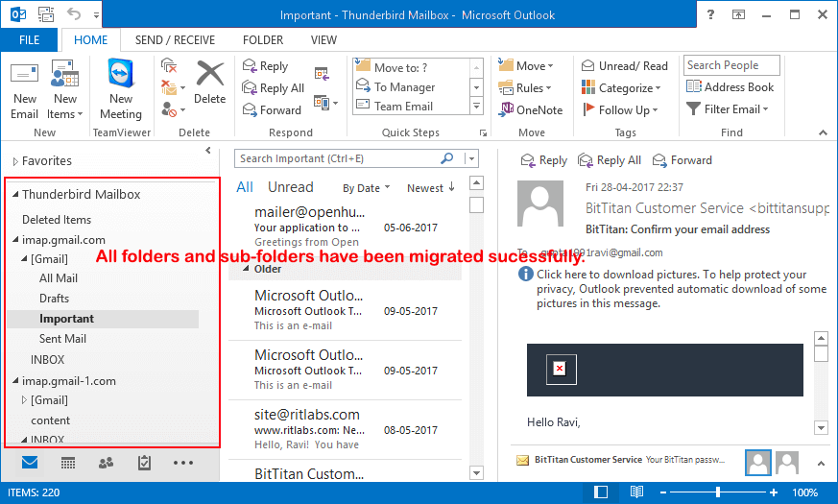The height and width of the screenshot is (504, 838).
Task: Open the Move dropdown
Action: (x=526, y=65)
